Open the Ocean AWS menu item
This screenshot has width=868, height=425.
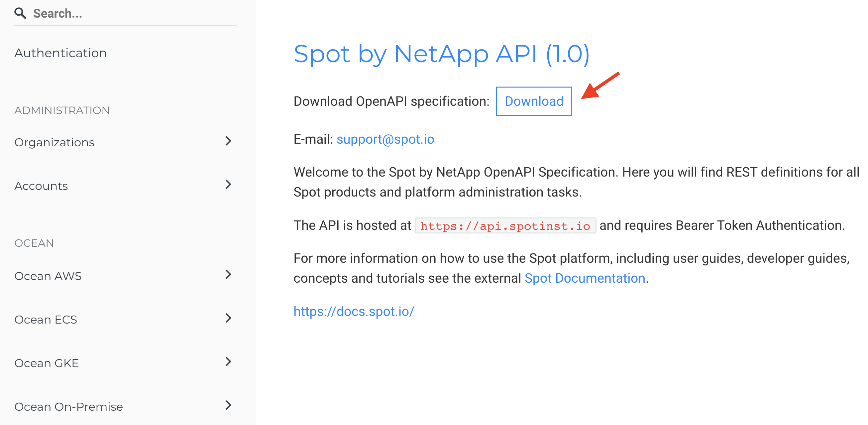click(48, 276)
